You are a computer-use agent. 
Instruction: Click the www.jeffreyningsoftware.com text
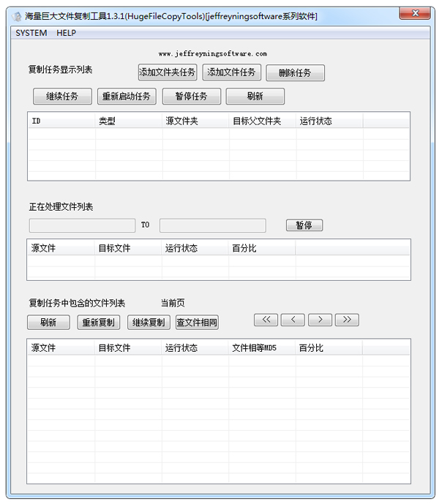click(x=213, y=53)
